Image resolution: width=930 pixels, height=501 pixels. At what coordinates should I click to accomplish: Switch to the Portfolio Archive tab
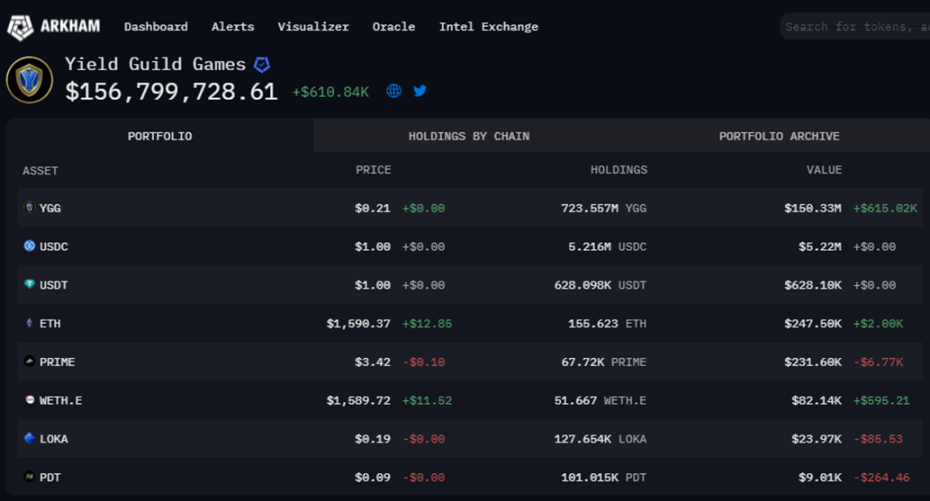pyautogui.click(x=779, y=136)
